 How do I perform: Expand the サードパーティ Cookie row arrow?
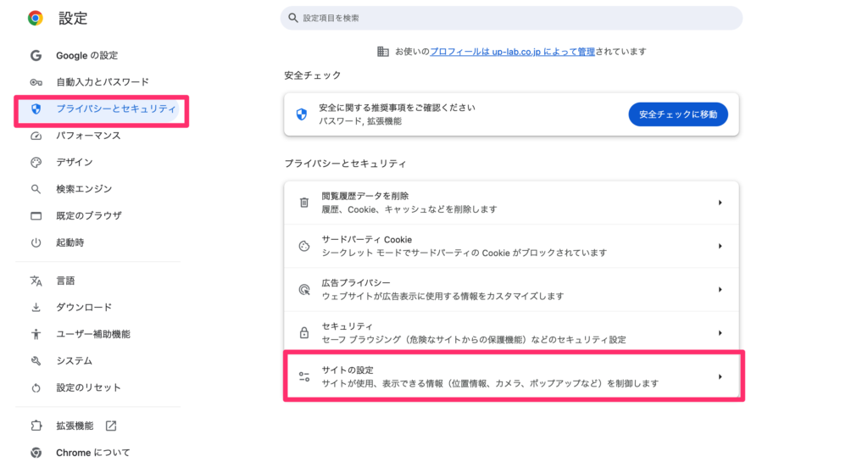click(721, 246)
